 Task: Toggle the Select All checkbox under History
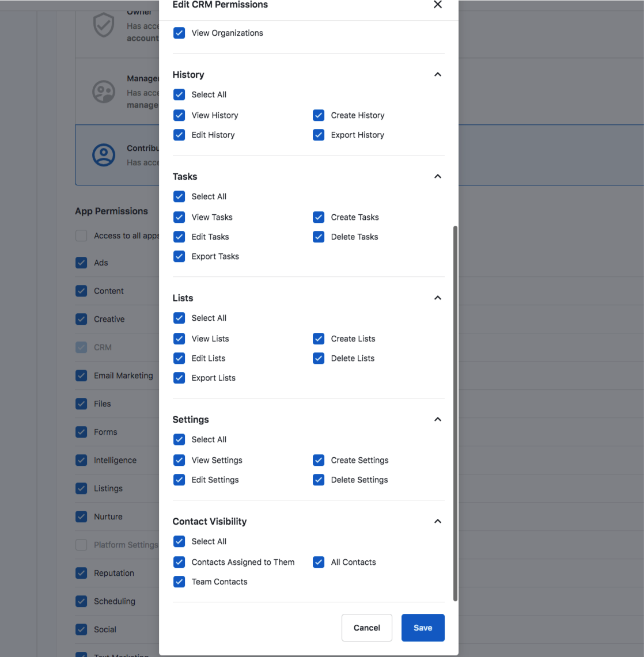[179, 94]
